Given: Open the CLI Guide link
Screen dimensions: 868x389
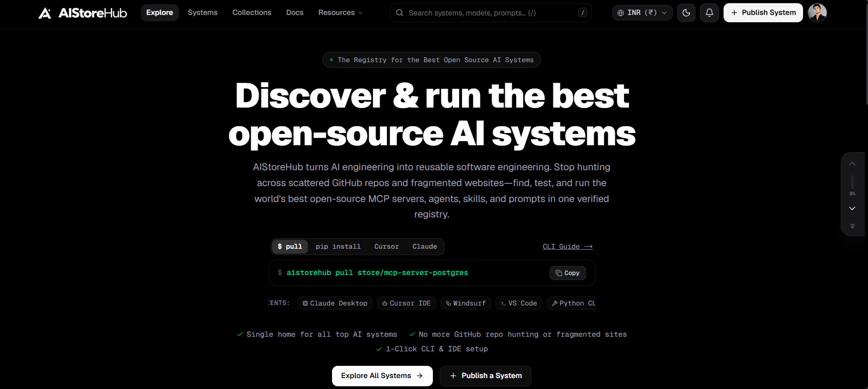Looking at the screenshot, I should point(568,246).
